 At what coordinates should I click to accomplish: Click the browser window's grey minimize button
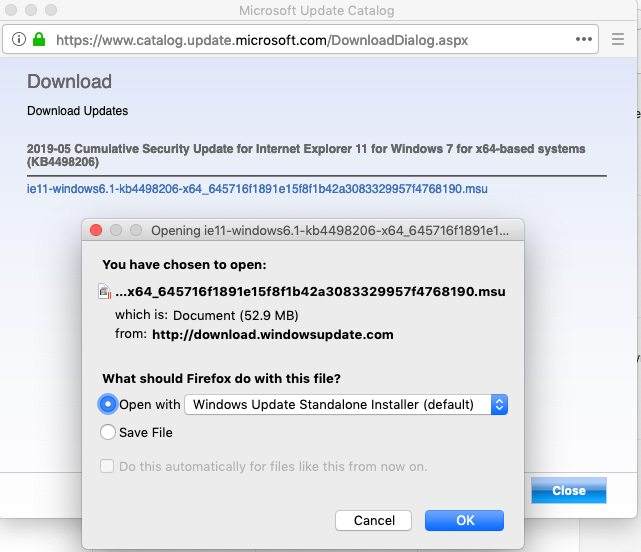pyautogui.click(x=31, y=11)
